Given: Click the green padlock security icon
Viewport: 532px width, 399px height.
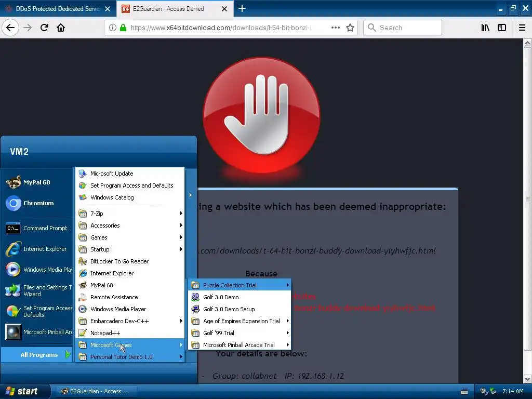Looking at the screenshot, I should coord(123,28).
